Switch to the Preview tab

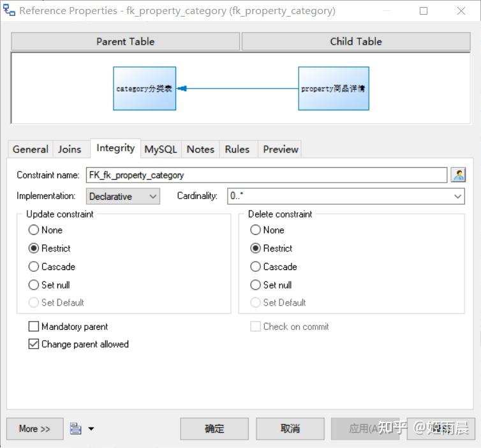pos(281,149)
